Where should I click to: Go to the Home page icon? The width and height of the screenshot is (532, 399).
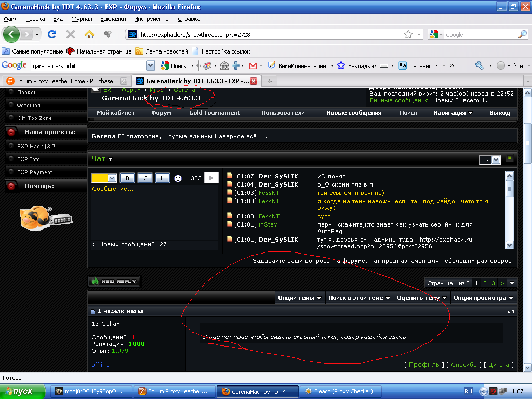(x=89, y=34)
